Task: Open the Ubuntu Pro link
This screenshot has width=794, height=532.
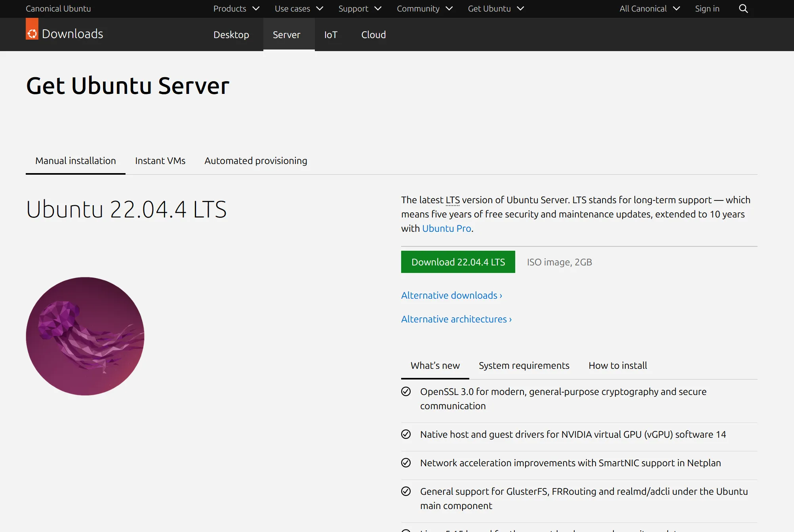Action: point(447,229)
